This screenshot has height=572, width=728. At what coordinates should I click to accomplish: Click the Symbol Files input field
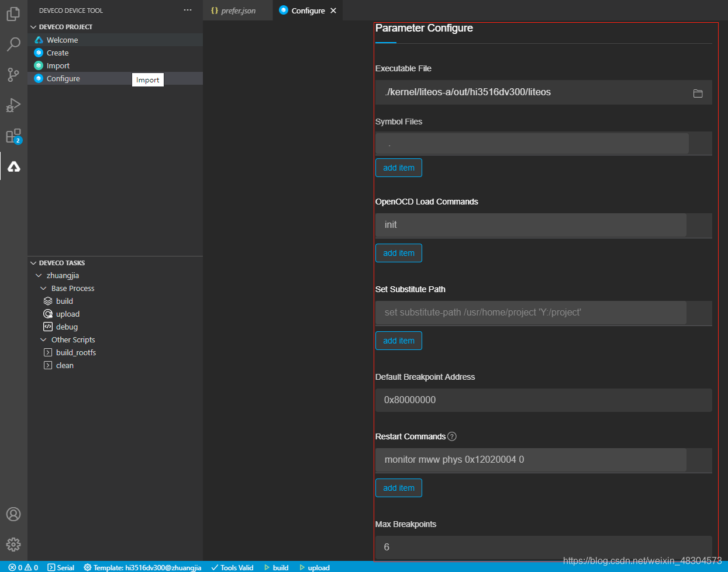(x=532, y=143)
